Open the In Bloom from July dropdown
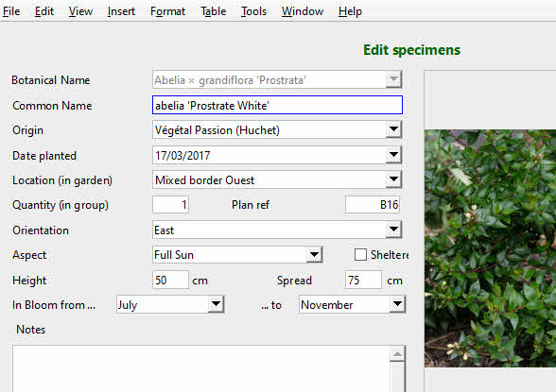The width and height of the screenshot is (556, 392). (x=216, y=304)
